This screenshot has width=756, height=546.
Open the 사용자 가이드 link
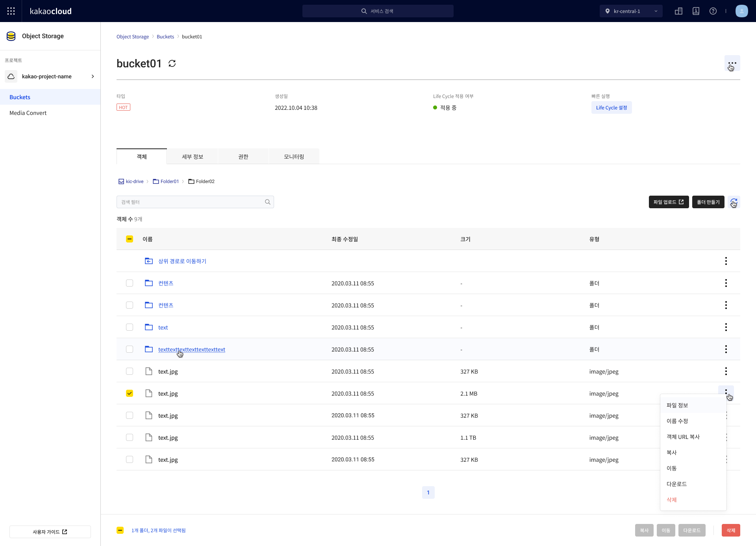tap(50, 532)
